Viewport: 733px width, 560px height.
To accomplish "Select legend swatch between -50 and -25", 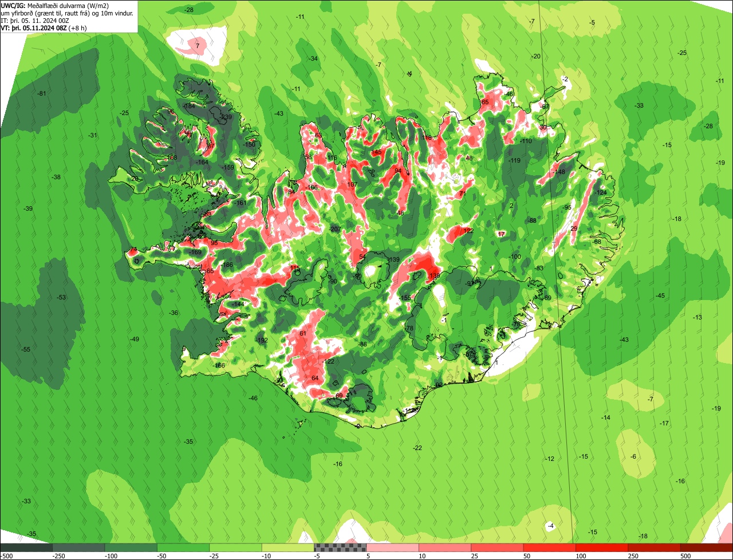I will (x=183, y=548).
